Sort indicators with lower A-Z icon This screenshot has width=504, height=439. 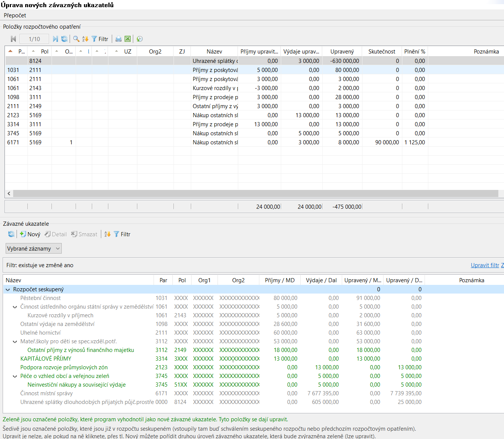[107, 234]
